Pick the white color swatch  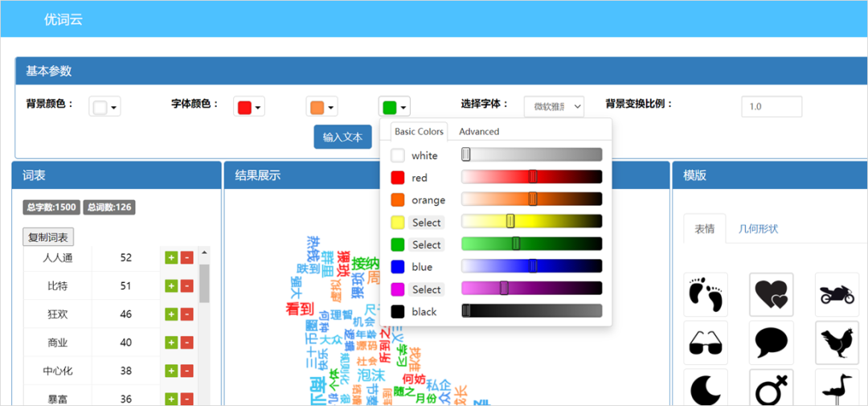tap(398, 156)
